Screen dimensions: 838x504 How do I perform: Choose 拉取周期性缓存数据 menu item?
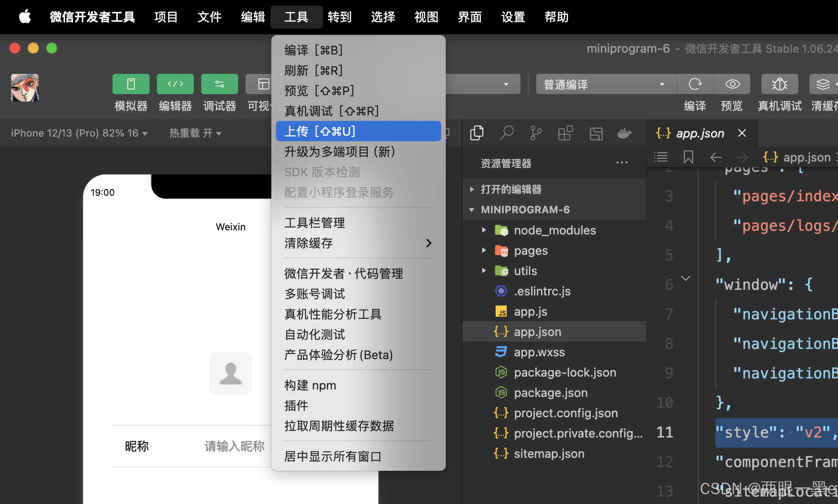coord(359,426)
